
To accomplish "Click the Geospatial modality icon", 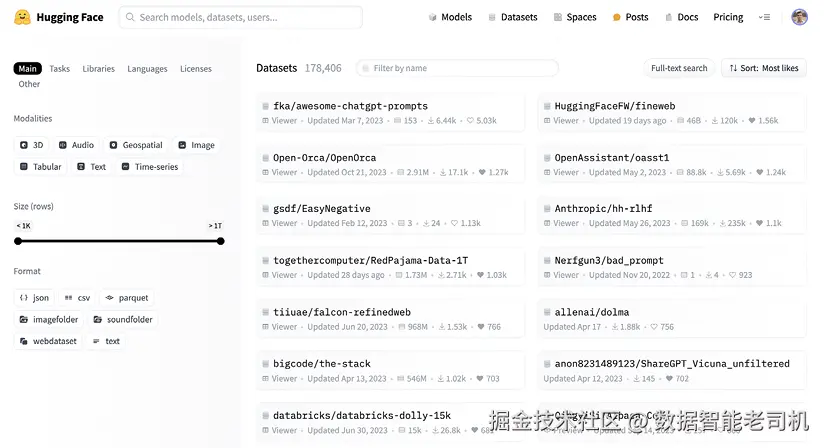I will pos(113,145).
